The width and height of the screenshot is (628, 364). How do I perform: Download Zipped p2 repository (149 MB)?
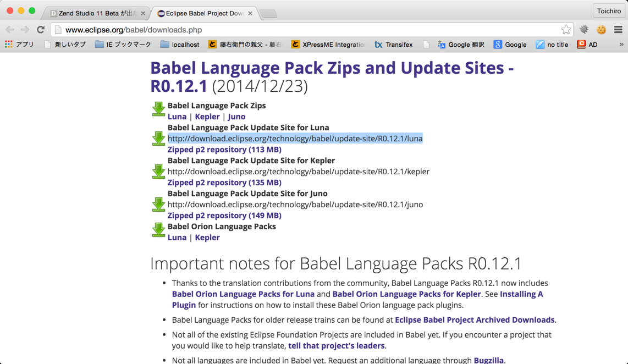click(x=224, y=216)
